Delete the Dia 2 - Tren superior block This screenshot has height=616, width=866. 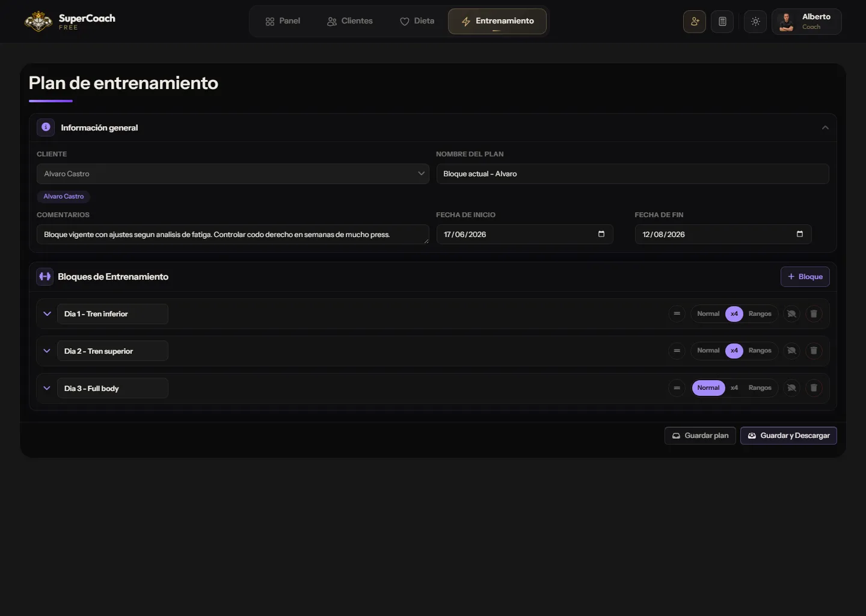(814, 351)
